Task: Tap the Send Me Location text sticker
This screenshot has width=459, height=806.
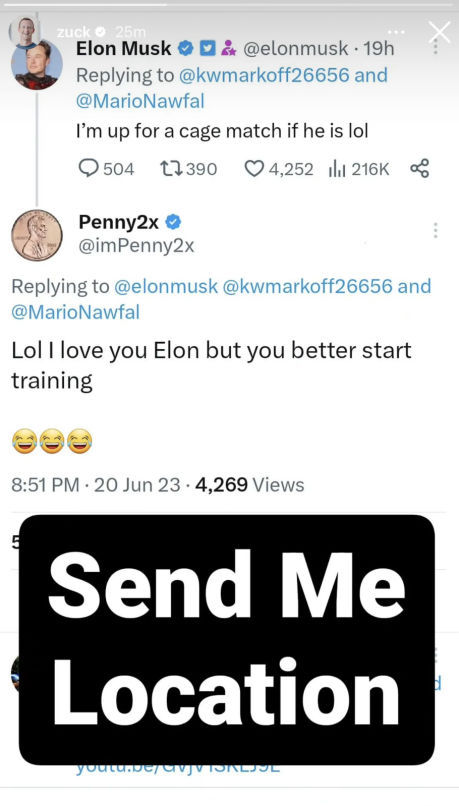Action: 227,639
